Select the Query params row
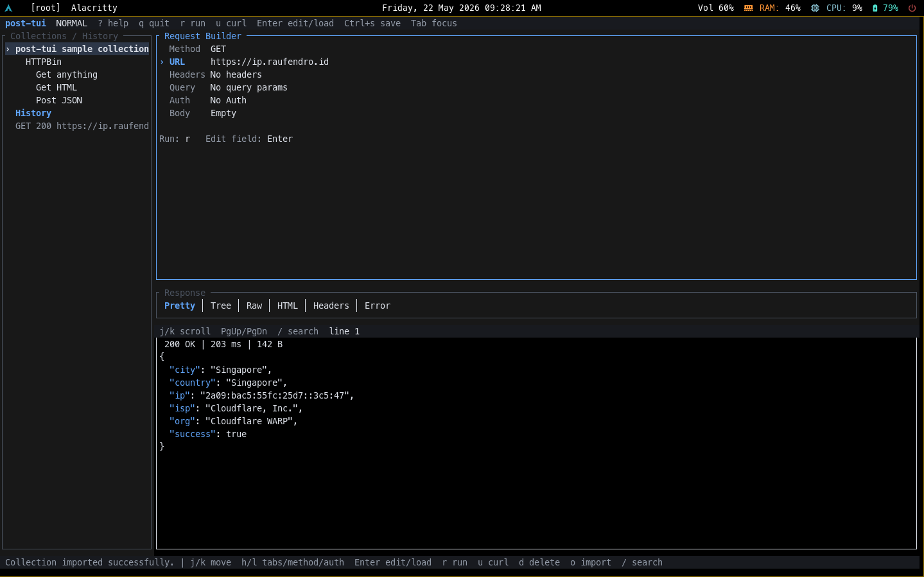This screenshot has height=577, width=924. coord(229,88)
